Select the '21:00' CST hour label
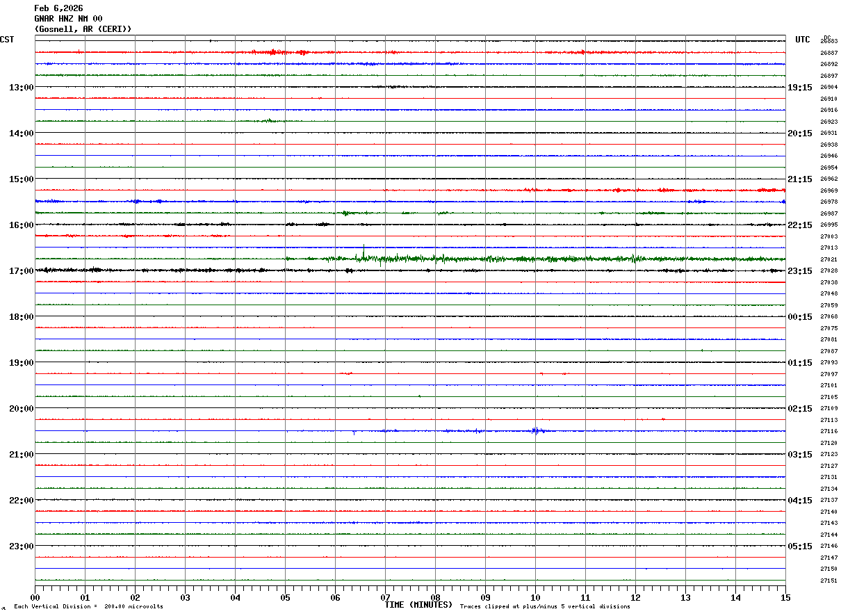841x616 pixels. pyautogui.click(x=21, y=455)
